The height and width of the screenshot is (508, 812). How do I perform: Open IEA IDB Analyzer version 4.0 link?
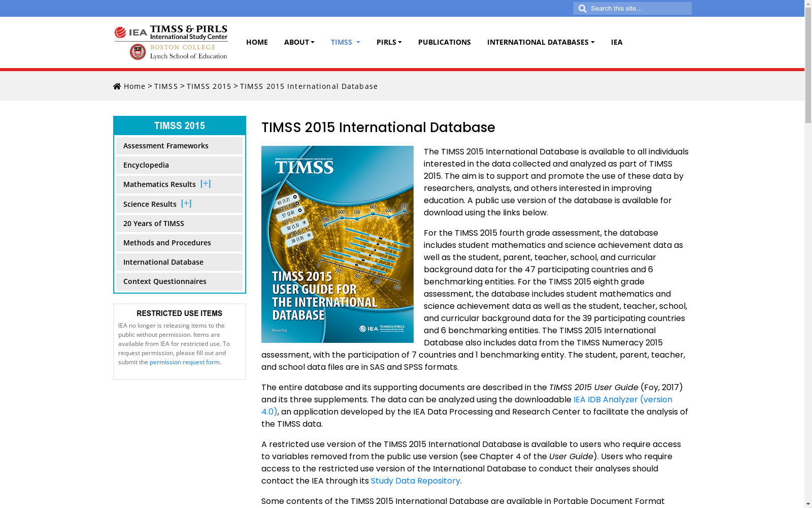pos(623,400)
